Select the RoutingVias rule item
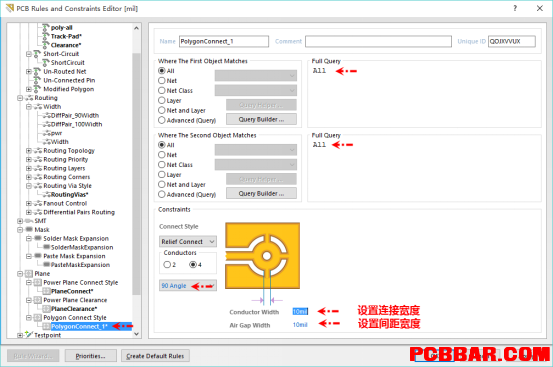 (69, 195)
